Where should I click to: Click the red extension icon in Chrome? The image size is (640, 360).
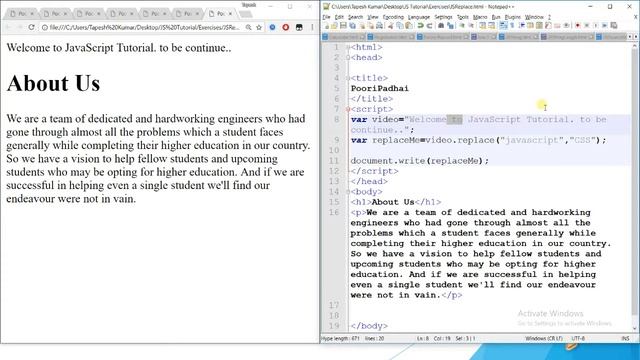tap(286, 27)
